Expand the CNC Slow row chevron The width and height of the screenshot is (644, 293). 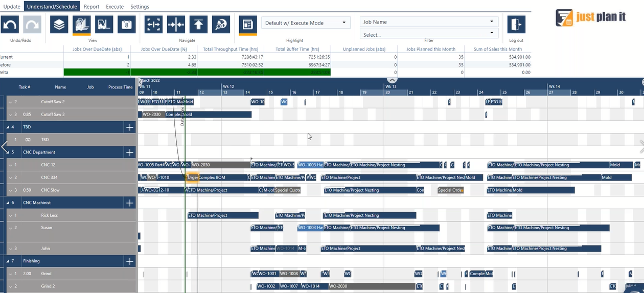(x=9, y=190)
